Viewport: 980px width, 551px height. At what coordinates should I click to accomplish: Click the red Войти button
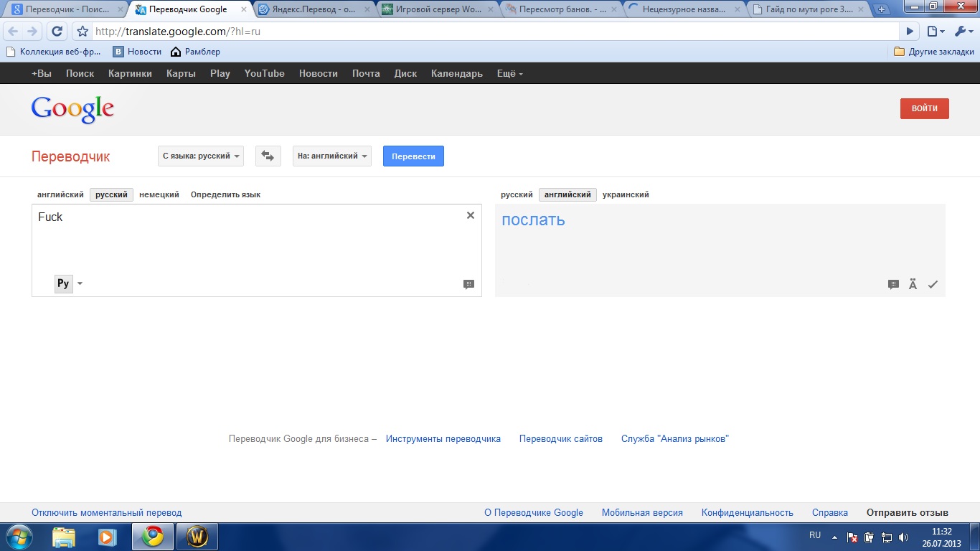(x=924, y=108)
